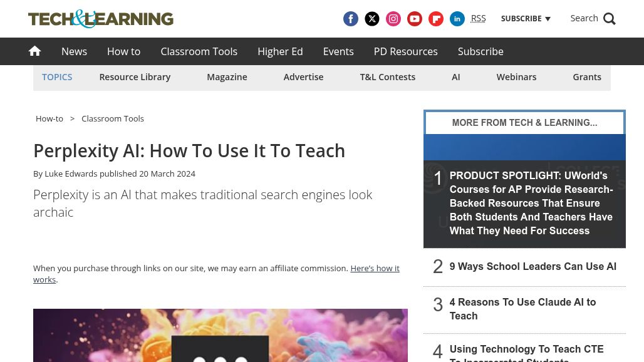
Task: Open the Grants topic
Action: [587, 77]
